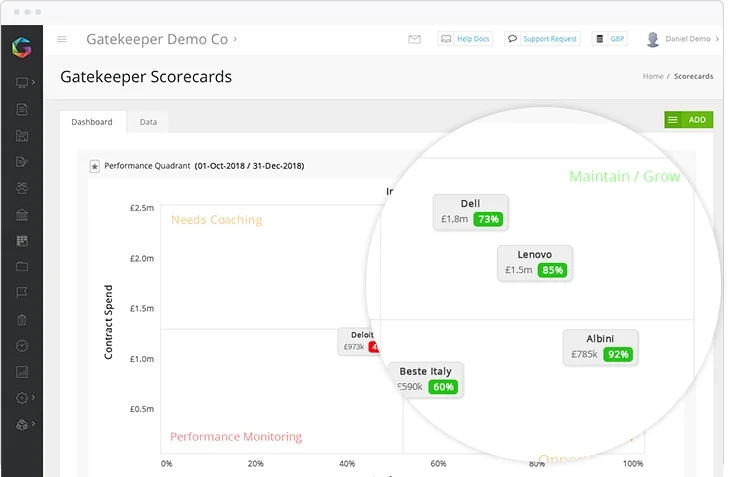Image resolution: width=729 pixels, height=477 pixels.
Task: Open the highlighted grid scorecards sidebar icon
Action: pos(22,240)
